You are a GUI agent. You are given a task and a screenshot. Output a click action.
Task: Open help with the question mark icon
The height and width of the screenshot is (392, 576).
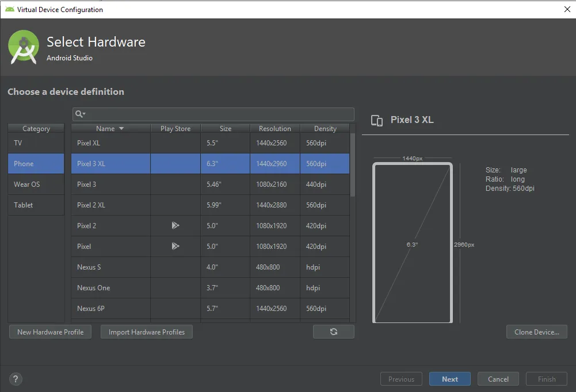(16, 379)
